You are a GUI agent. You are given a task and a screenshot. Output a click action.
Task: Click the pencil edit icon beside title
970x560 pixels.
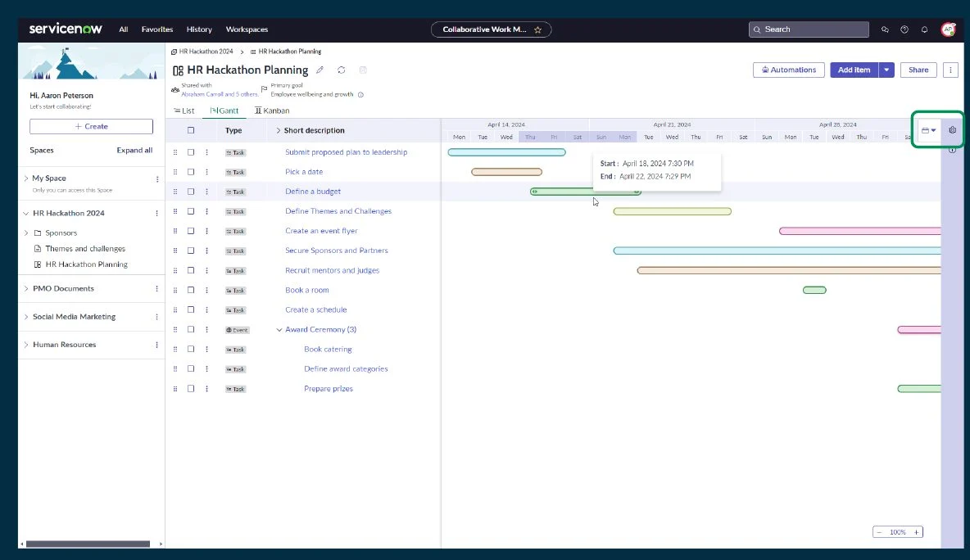pyautogui.click(x=320, y=70)
